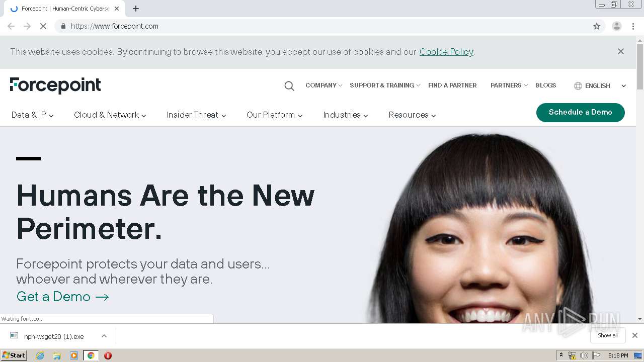Open the Cookie Policy link
644x362 pixels.
(446, 52)
